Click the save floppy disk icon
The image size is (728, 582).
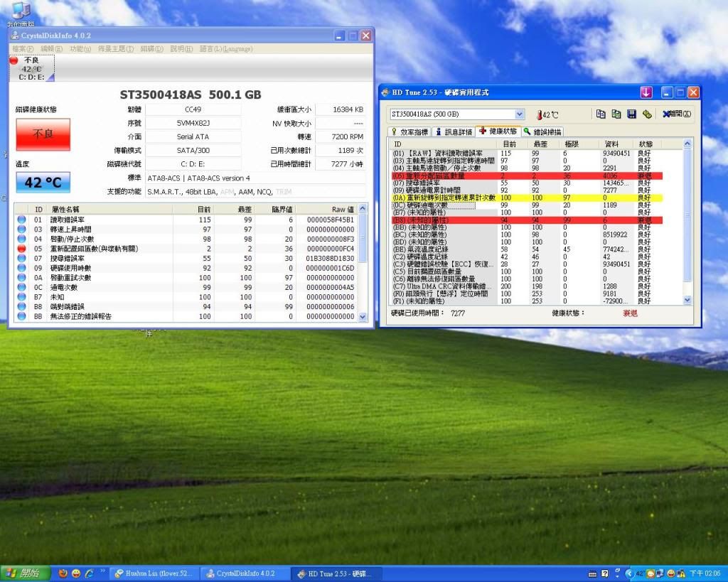(x=631, y=114)
